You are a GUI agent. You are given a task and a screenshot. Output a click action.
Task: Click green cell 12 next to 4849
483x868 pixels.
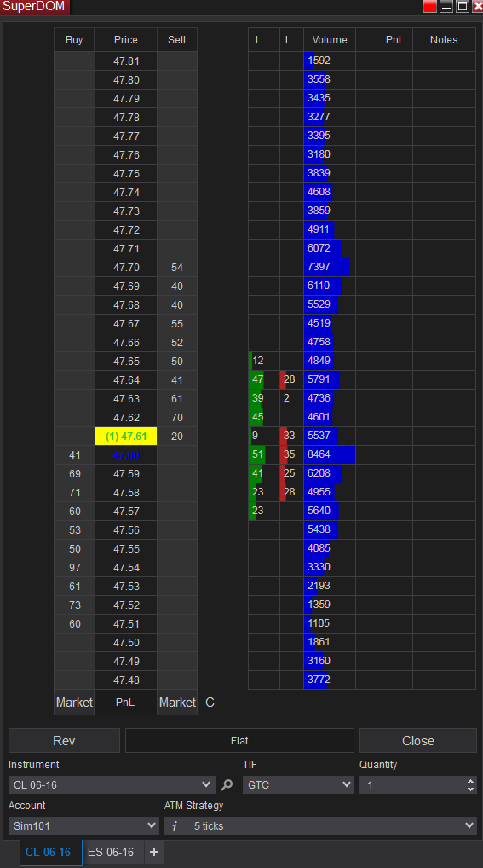click(264, 361)
